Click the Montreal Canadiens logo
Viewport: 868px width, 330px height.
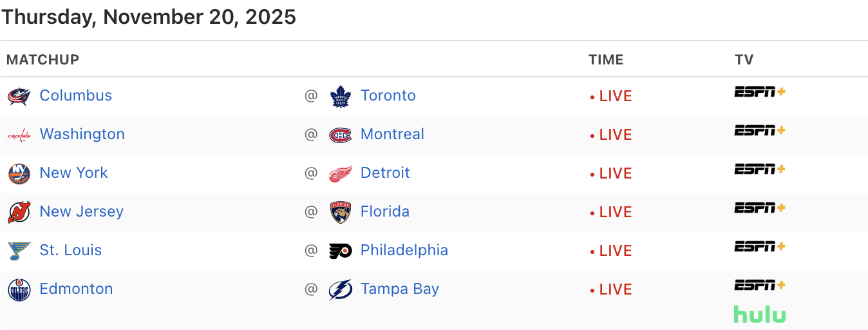340,135
